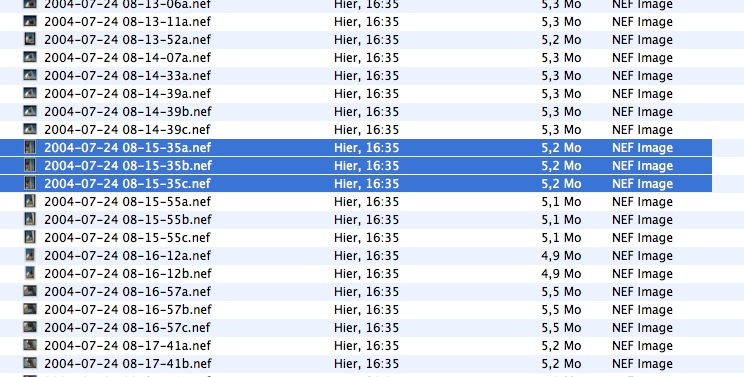Click thumbnail icon of 08-14-07a.nef
Image resolution: width=744 pixels, height=377 pixels.
[x=30, y=57]
